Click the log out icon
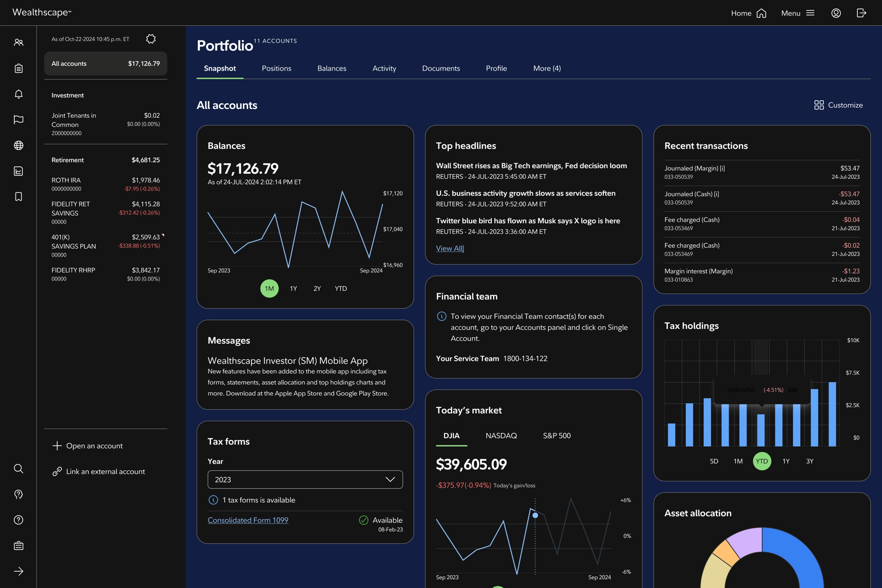This screenshot has height=588, width=882. tap(861, 13)
